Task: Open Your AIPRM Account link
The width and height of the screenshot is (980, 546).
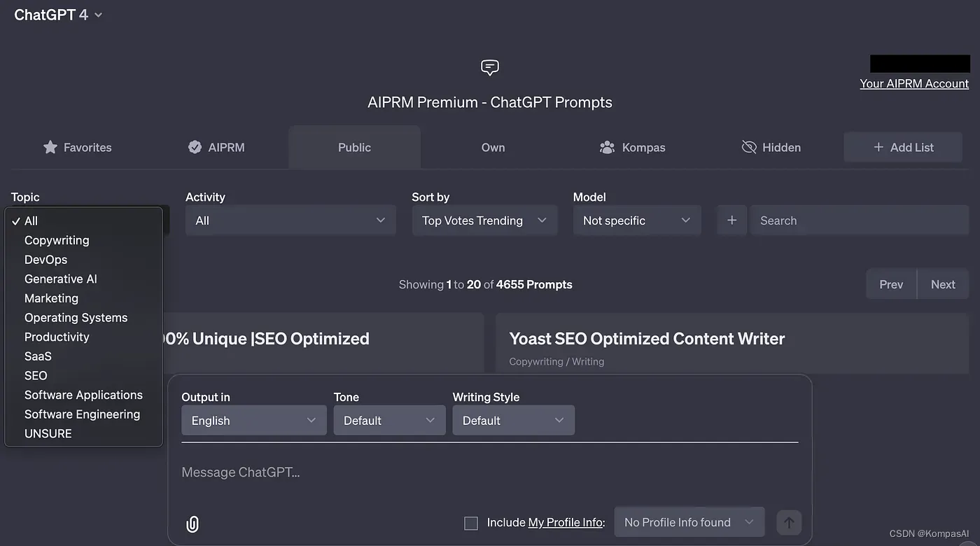Action: click(914, 83)
